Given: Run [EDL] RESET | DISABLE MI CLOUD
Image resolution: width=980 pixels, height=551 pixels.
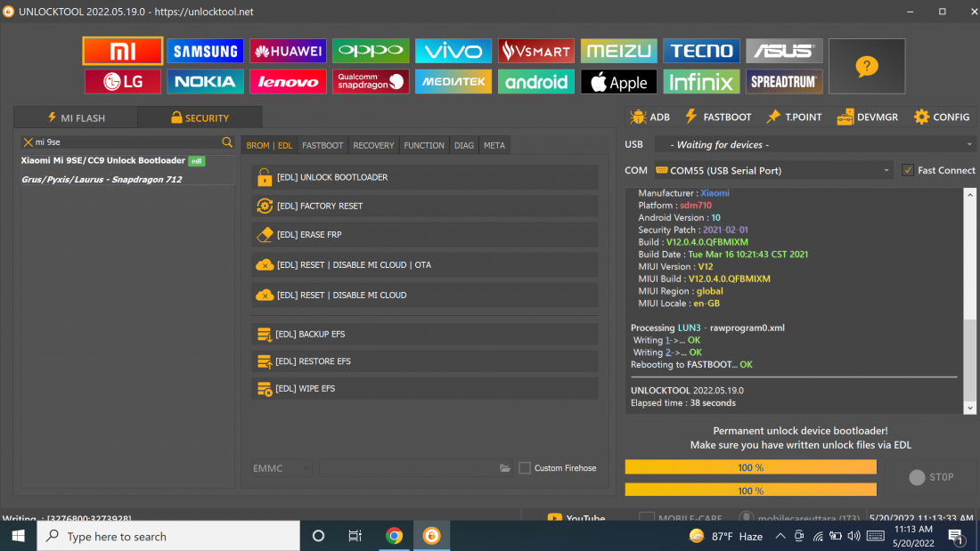Looking at the screenshot, I should pyautogui.click(x=425, y=295).
